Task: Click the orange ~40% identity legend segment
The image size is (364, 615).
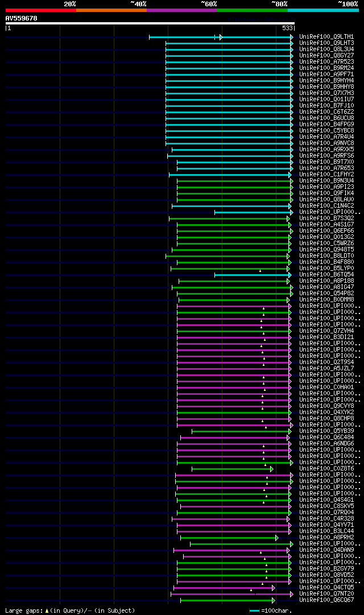Action: click(111, 10)
